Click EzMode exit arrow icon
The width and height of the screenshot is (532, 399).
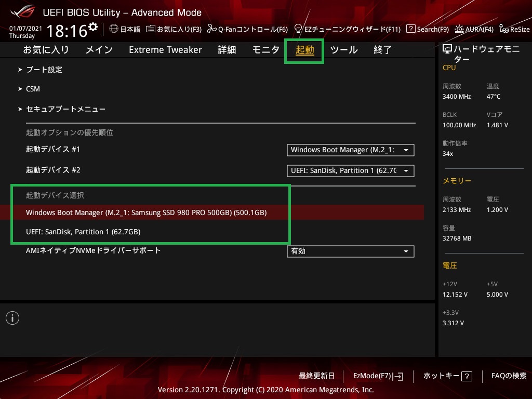(398, 376)
